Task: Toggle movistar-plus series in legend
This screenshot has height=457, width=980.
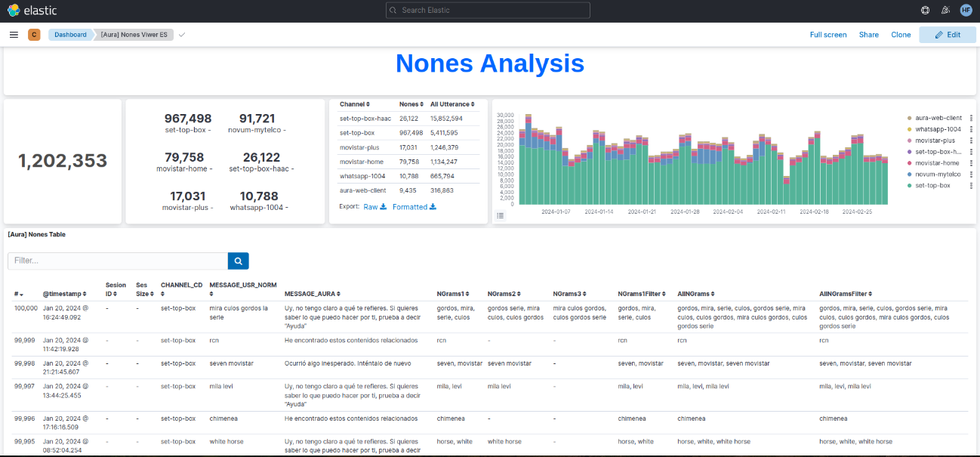Action: 935,140
